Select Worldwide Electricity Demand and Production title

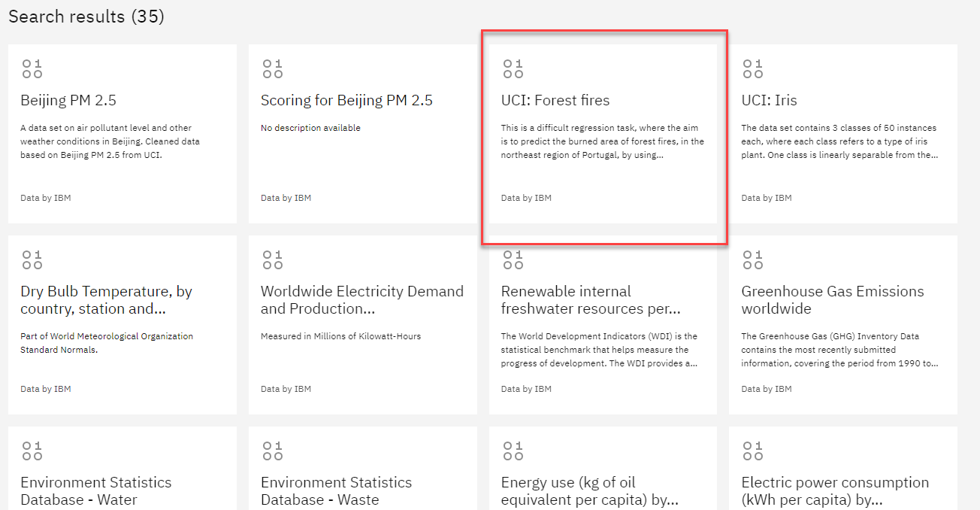(x=361, y=299)
